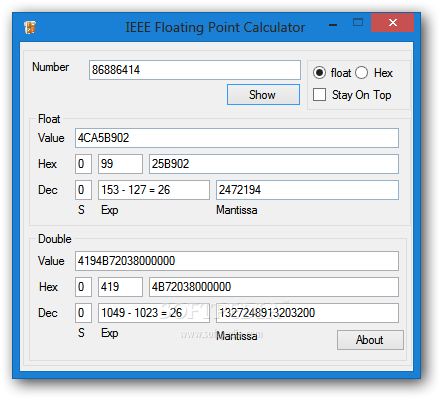Image resolution: width=441 pixels, height=399 pixels.
Task: Click the Double Dec sign field
Action: (83, 313)
